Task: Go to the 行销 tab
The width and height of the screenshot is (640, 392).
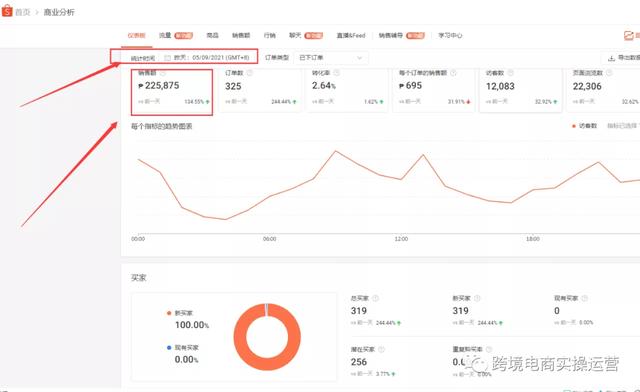Action: point(269,36)
